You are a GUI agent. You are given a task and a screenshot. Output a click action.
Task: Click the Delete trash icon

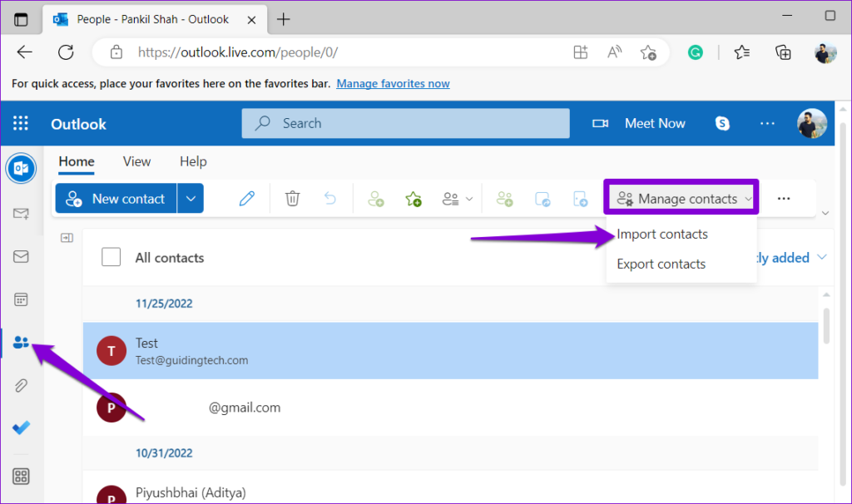click(x=291, y=198)
